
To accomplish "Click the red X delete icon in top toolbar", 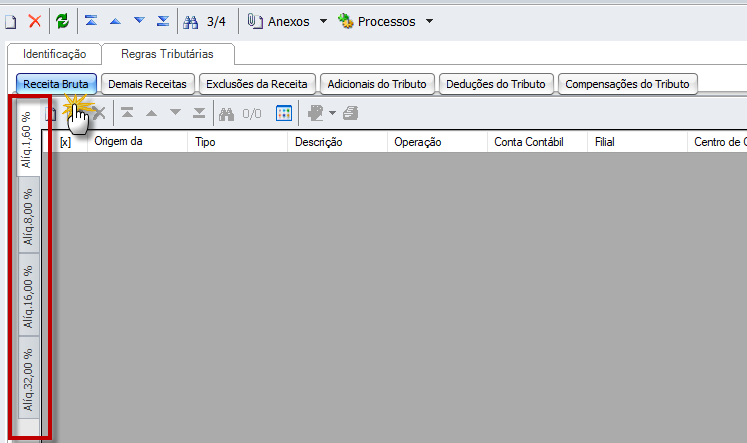I will pyautogui.click(x=35, y=21).
